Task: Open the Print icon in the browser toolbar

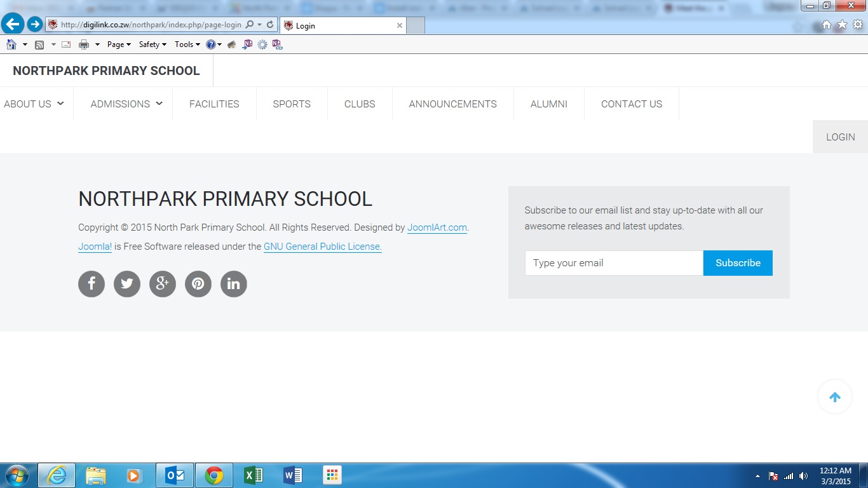Action: [83, 44]
